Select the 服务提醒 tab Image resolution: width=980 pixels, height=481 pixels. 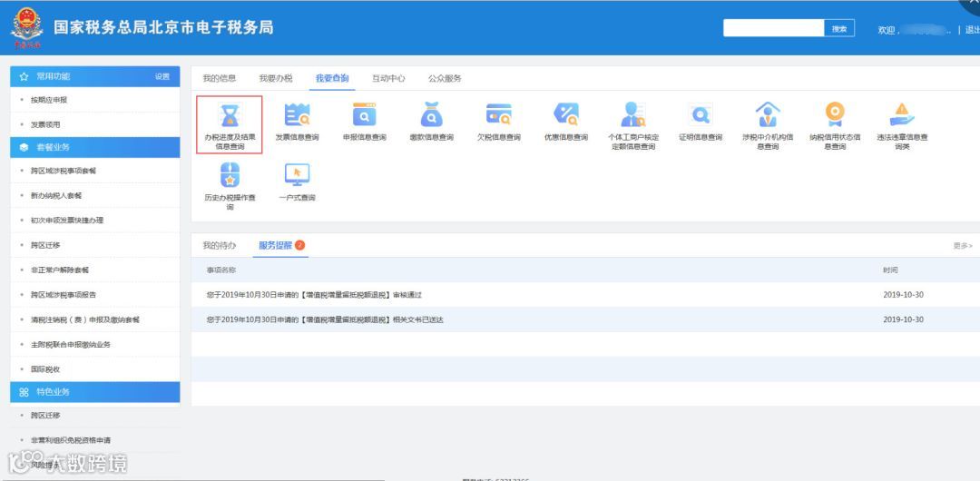tap(276, 245)
